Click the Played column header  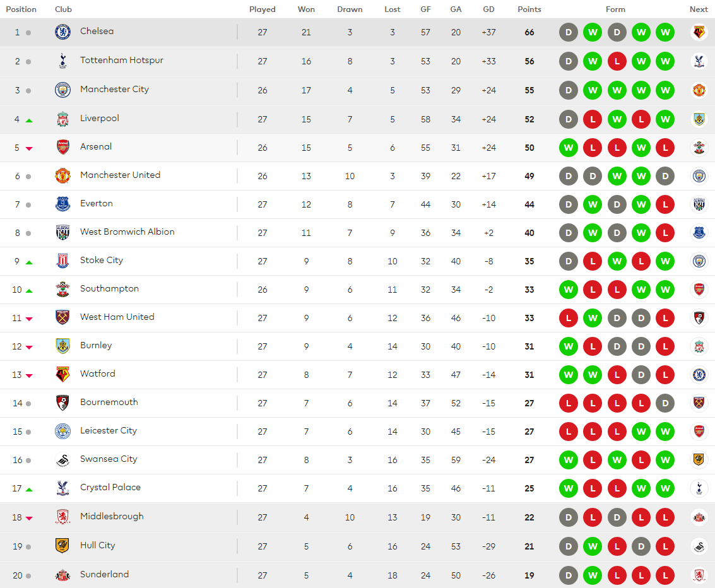(x=263, y=9)
